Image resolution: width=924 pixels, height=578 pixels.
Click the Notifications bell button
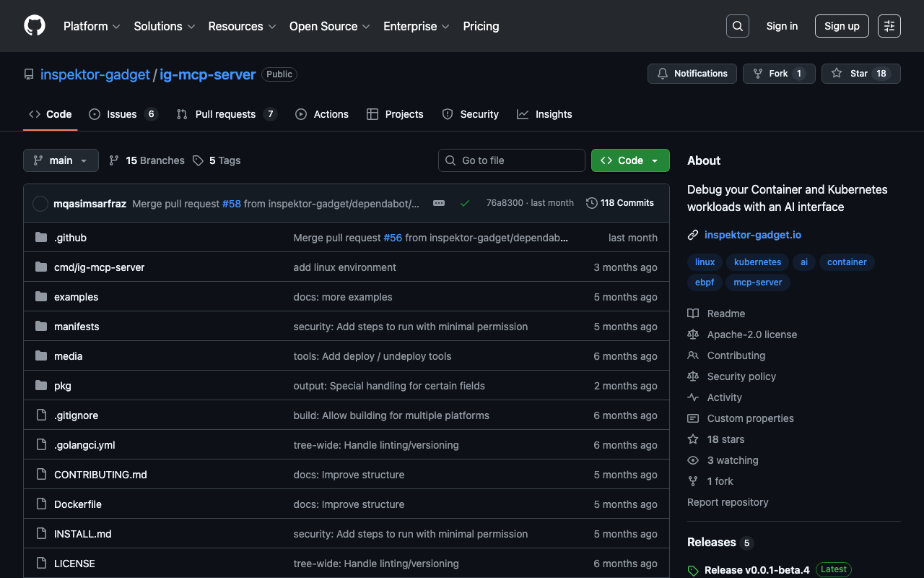click(692, 74)
